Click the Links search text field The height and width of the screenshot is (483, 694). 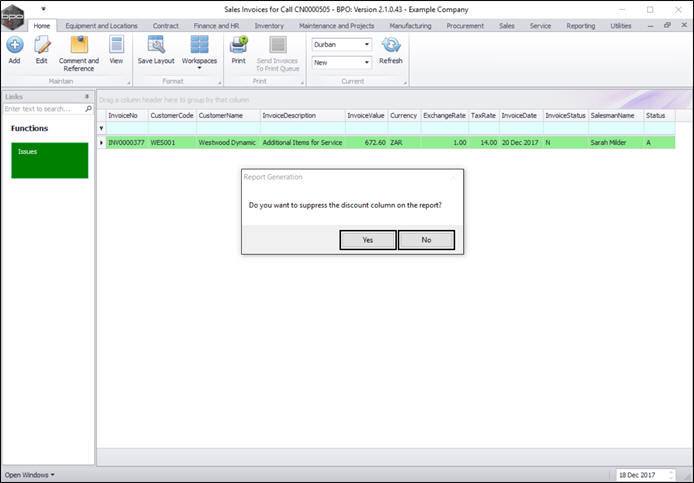click(43, 108)
